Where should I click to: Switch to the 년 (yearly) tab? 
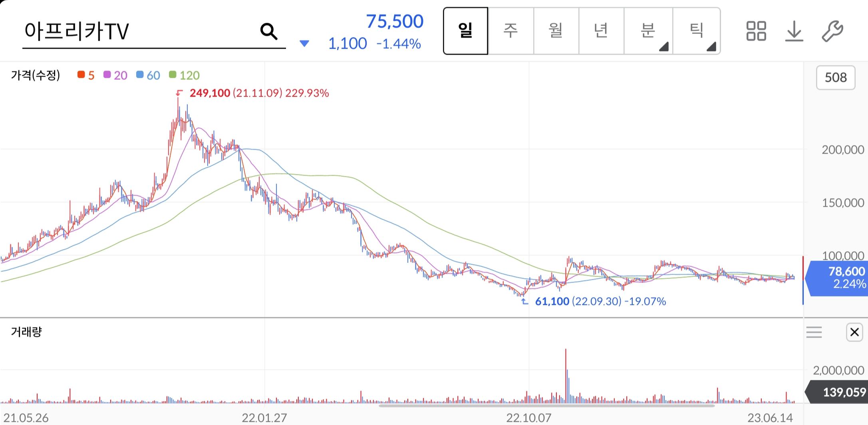601,31
